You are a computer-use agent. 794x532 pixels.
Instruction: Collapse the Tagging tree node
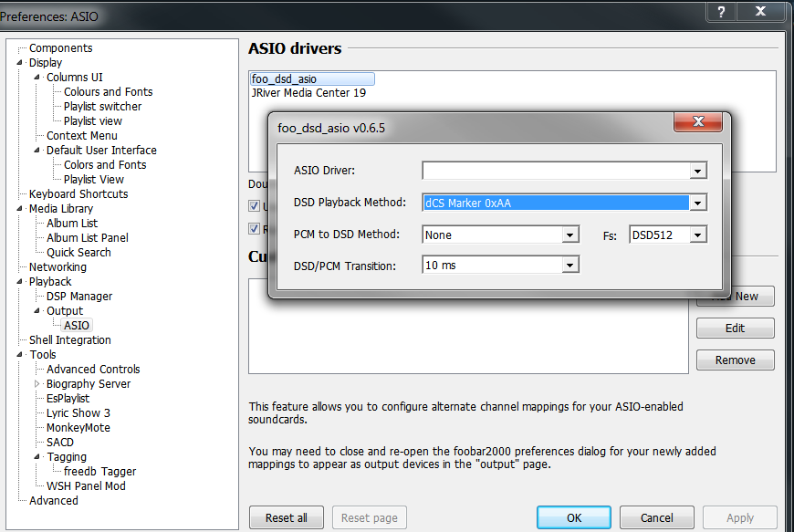click(37, 456)
